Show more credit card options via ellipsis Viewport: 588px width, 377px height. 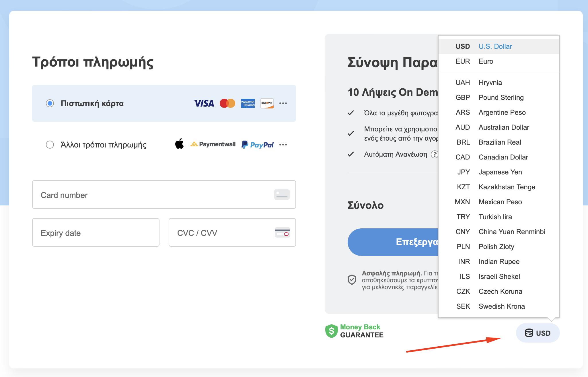283,103
